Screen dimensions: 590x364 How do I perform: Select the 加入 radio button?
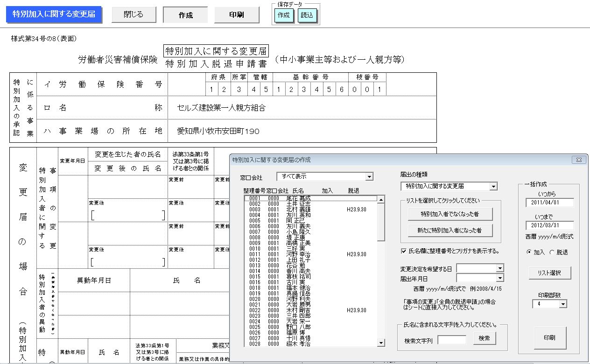click(x=529, y=252)
